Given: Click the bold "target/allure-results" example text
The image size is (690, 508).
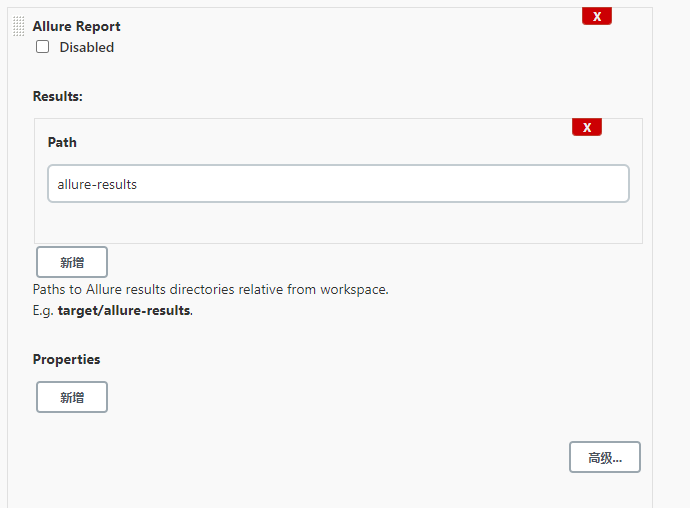Looking at the screenshot, I should (x=123, y=310).
